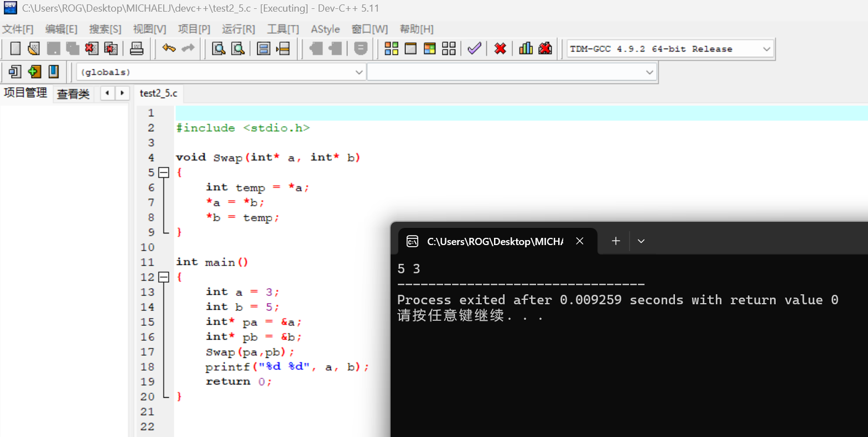
Task: Open the 帮助[H] menu
Action: click(x=417, y=29)
